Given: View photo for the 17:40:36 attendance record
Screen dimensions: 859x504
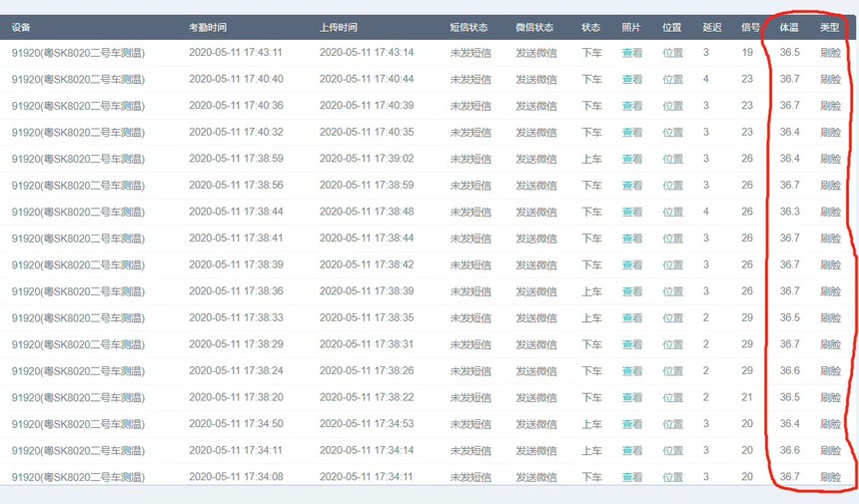Looking at the screenshot, I should coord(631,106).
